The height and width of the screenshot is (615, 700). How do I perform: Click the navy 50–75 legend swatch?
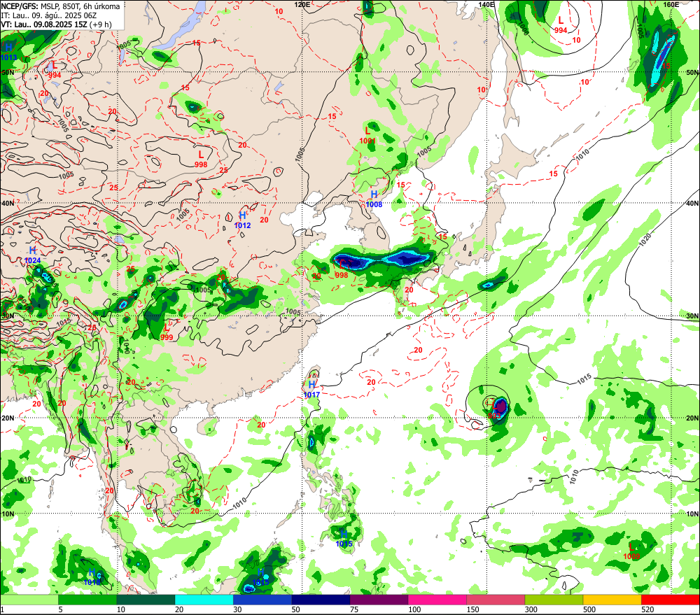321,600
